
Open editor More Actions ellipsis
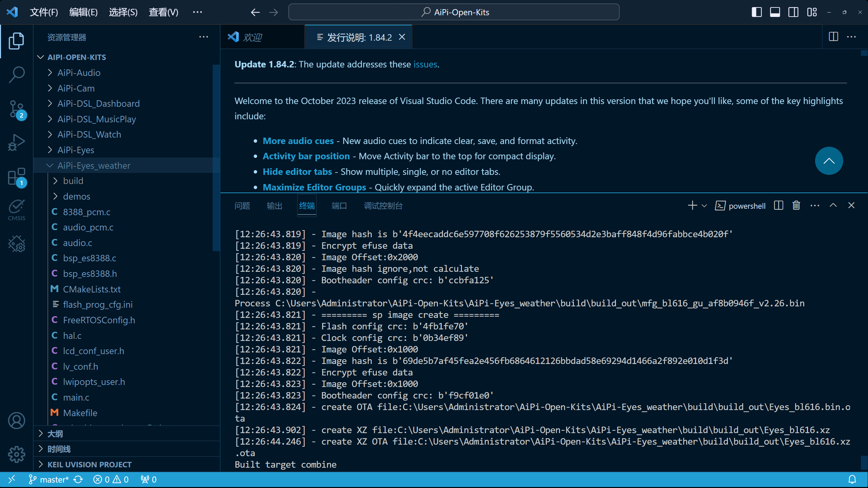click(851, 37)
